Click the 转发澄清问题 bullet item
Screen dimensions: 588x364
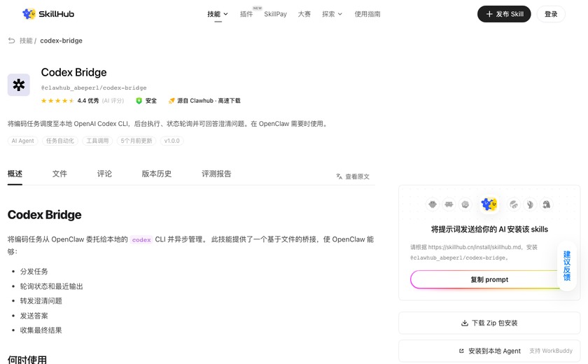pos(41,301)
